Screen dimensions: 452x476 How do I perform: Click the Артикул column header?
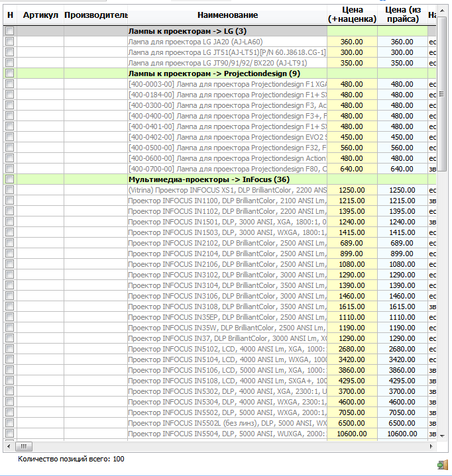40,15
